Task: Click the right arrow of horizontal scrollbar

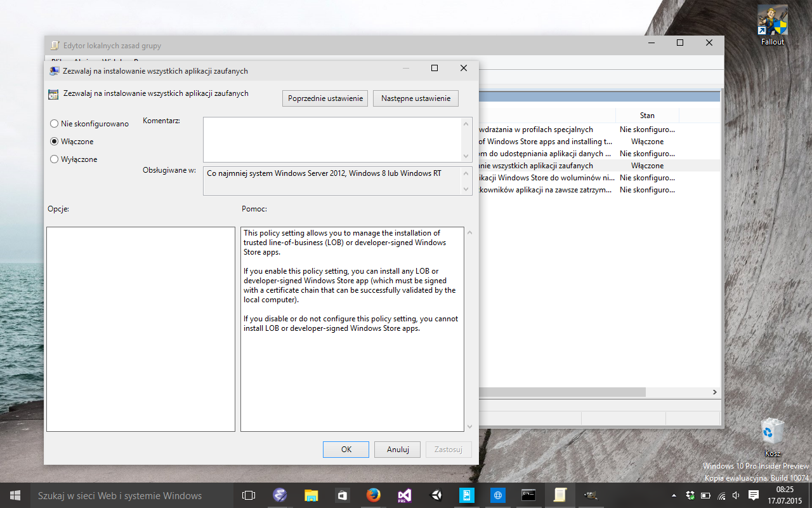Action: 714,392
